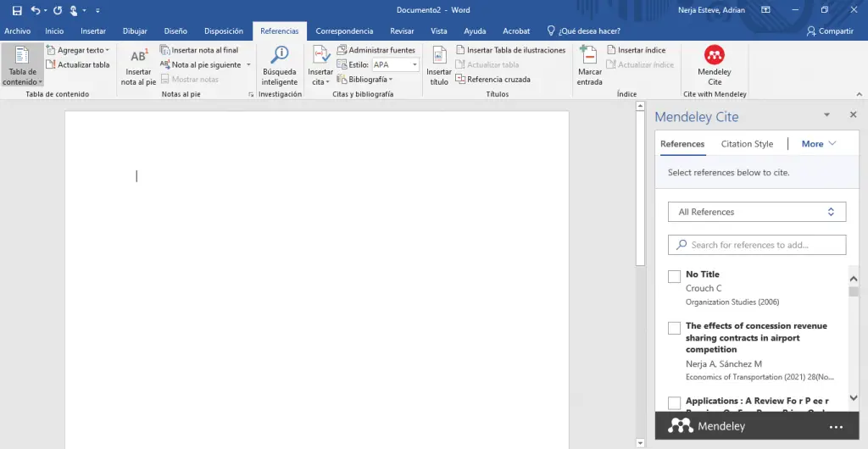Close the Mendeley Cite pane

(x=853, y=114)
